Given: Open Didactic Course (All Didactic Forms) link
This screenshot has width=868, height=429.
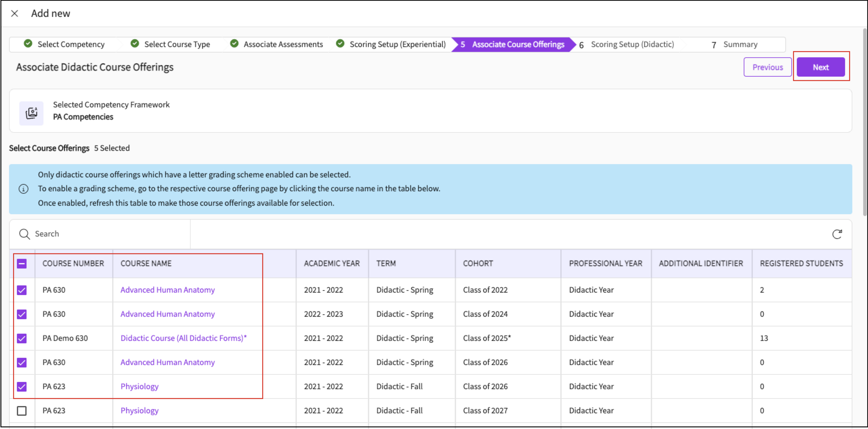Looking at the screenshot, I should (183, 338).
